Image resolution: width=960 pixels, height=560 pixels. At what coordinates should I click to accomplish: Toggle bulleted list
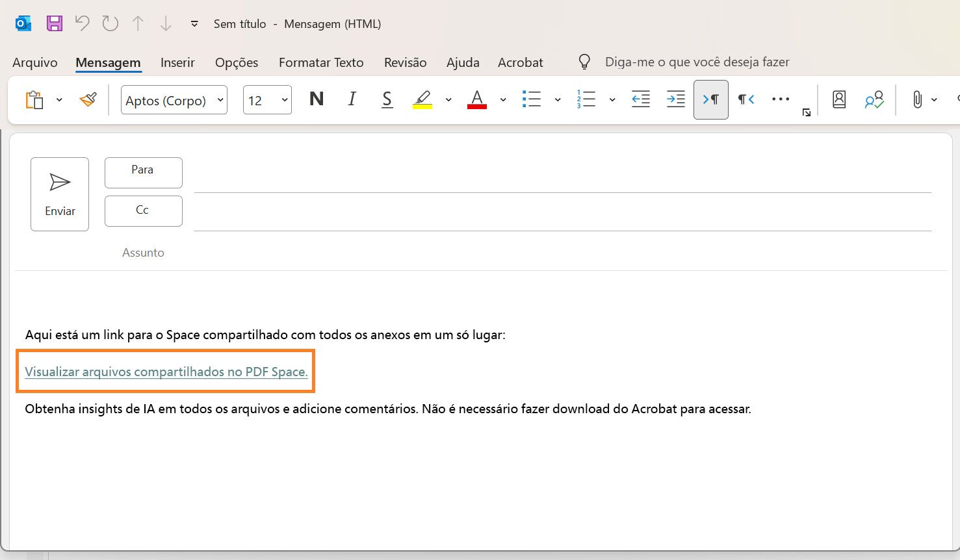click(x=532, y=99)
